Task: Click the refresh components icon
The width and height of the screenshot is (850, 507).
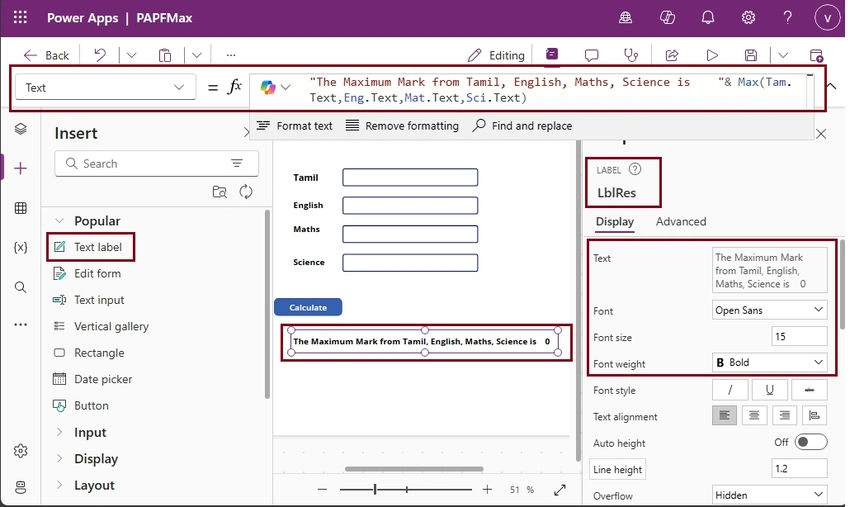Action: coord(246,192)
